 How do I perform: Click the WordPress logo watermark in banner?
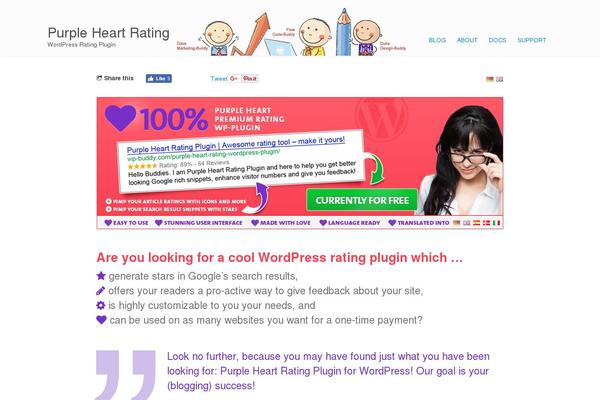tap(381, 115)
